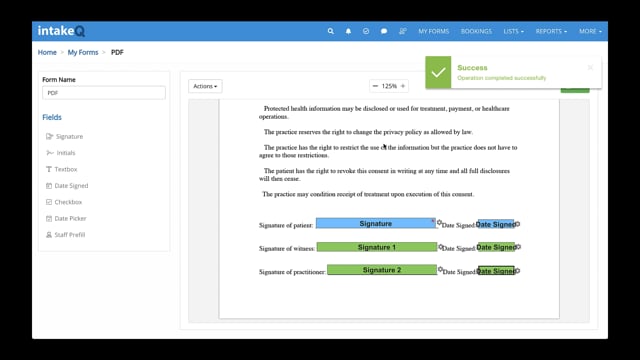Select the Initials field icon
Image resolution: width=640 pixels, height=360 pixels.
(50, 153)
